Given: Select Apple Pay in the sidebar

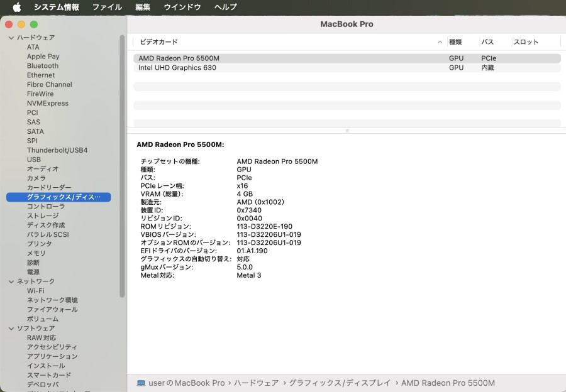Looking at the screenshot, I should [43, 57].
